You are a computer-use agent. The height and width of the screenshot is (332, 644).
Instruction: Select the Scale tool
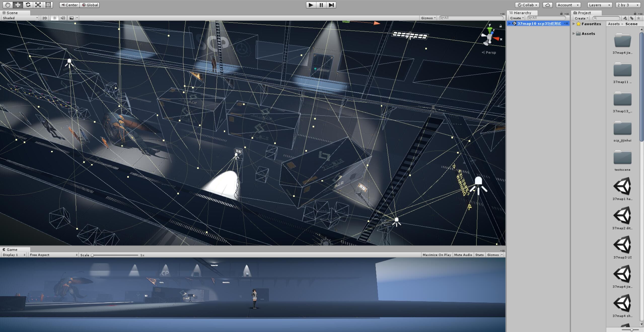tap(38, 5)
